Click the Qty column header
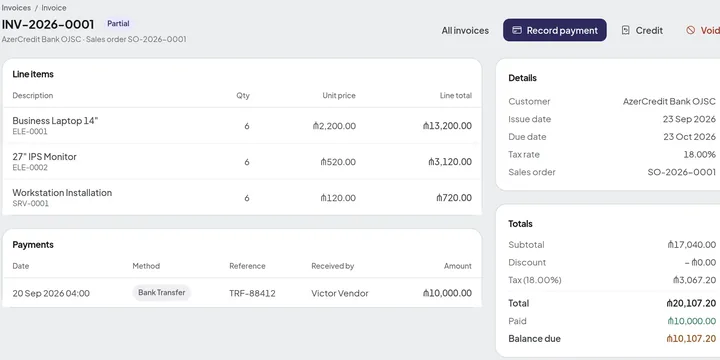Screen dimensions: 720x360 [x=243, y=96]
